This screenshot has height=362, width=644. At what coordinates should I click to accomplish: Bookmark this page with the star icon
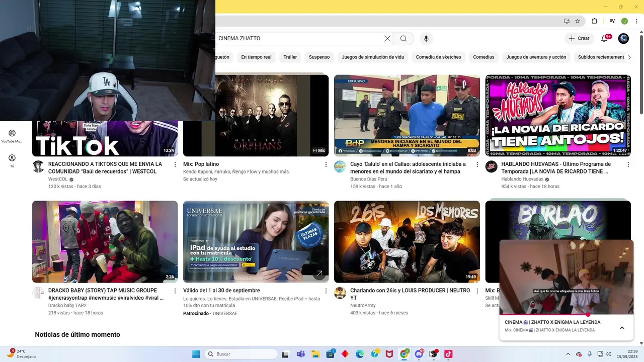tap(578, 21)
